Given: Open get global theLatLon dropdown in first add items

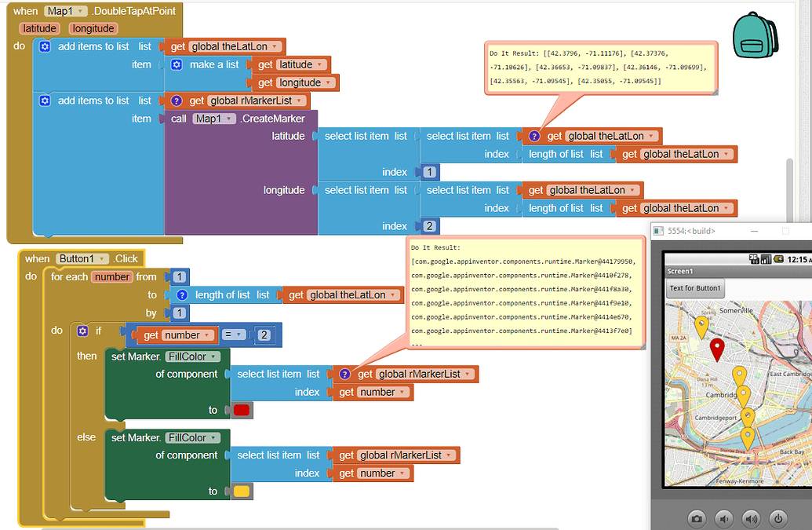Looking at the screenshot, I should coord(235,46).
